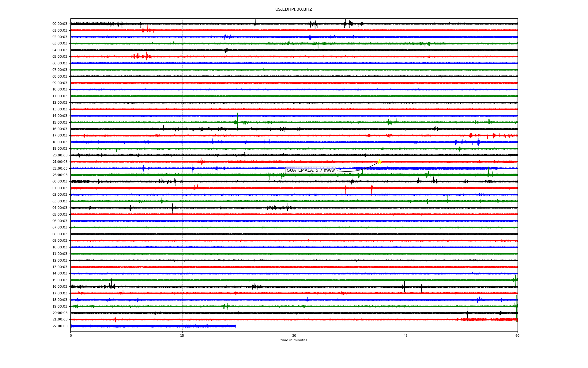
Task: Click the 21:00:03 label on the star's row
Action: [60, 162]
